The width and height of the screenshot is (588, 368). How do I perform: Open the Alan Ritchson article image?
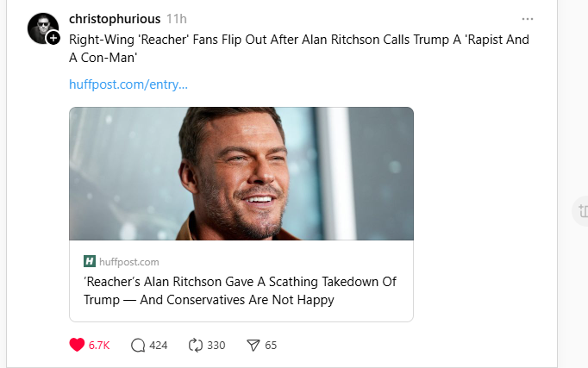click(x=241, y=173)
